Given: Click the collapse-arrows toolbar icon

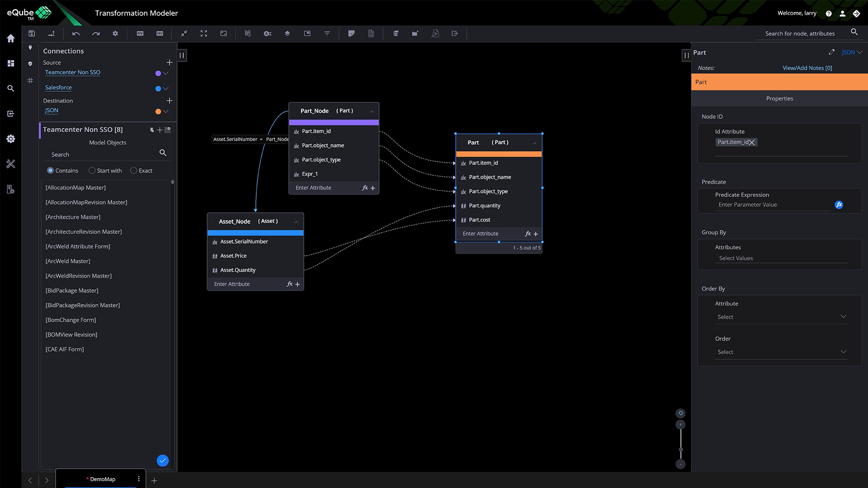Looking at the screenshot, I should tap(184, 33).
